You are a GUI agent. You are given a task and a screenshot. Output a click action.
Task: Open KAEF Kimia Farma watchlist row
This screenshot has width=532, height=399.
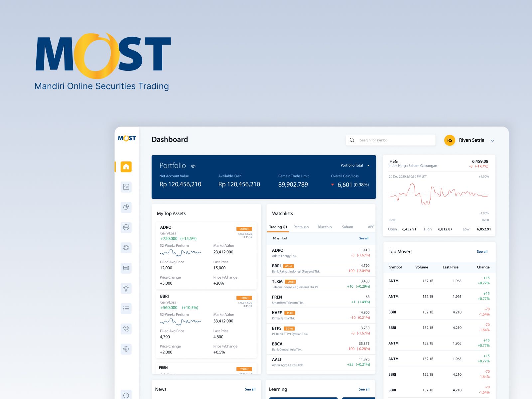[321, 315]
